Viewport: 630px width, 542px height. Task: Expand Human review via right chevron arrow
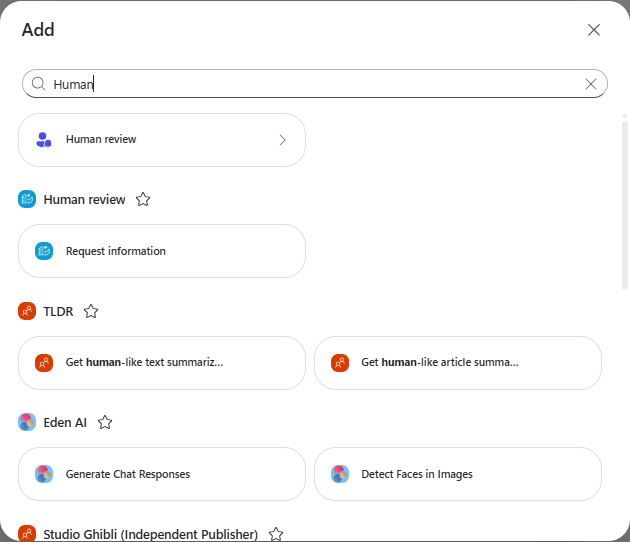click(282, 140)
